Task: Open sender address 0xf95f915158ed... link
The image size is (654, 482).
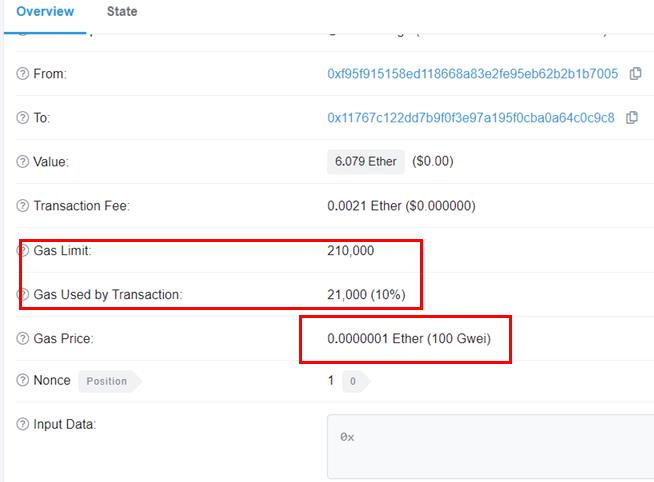Action: [x=473, y=74]
